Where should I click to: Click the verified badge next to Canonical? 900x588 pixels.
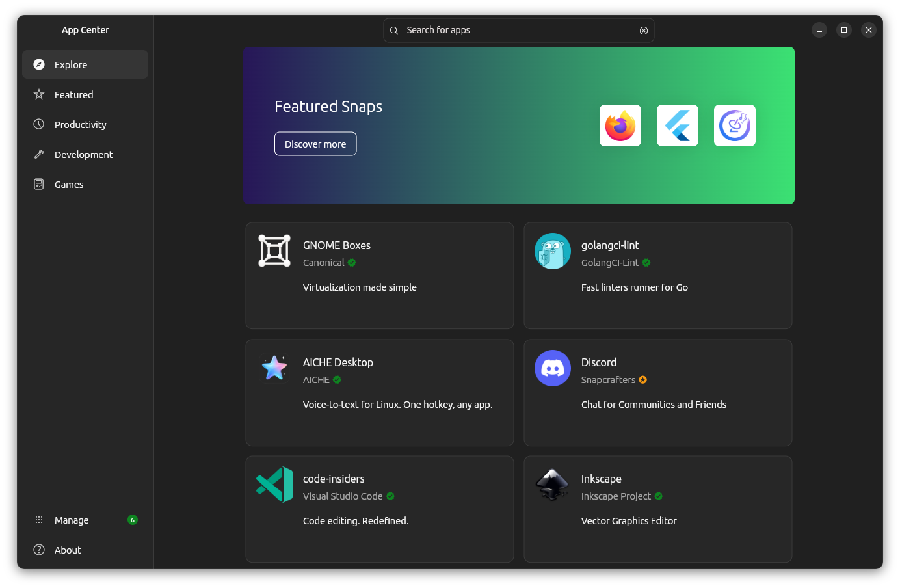coord(352,263)
